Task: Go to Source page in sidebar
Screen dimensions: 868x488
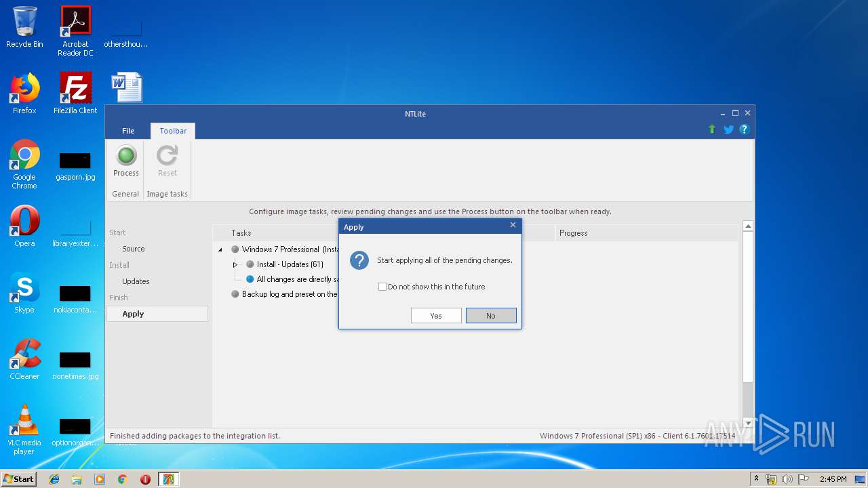Action: (x=134, y=249)
